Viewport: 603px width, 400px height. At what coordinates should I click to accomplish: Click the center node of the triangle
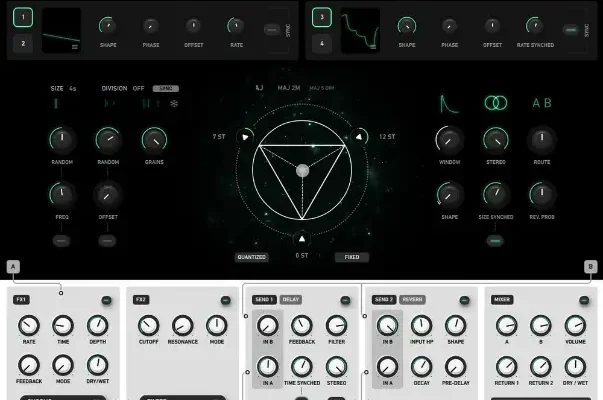pyautogui.click(x=302, y=172)
